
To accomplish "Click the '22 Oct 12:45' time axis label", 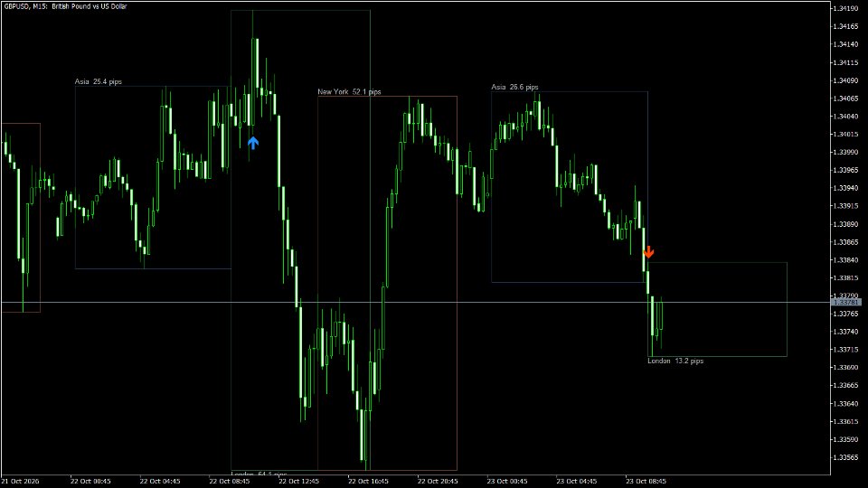I will pyautogui.click(x=299, y=482).
